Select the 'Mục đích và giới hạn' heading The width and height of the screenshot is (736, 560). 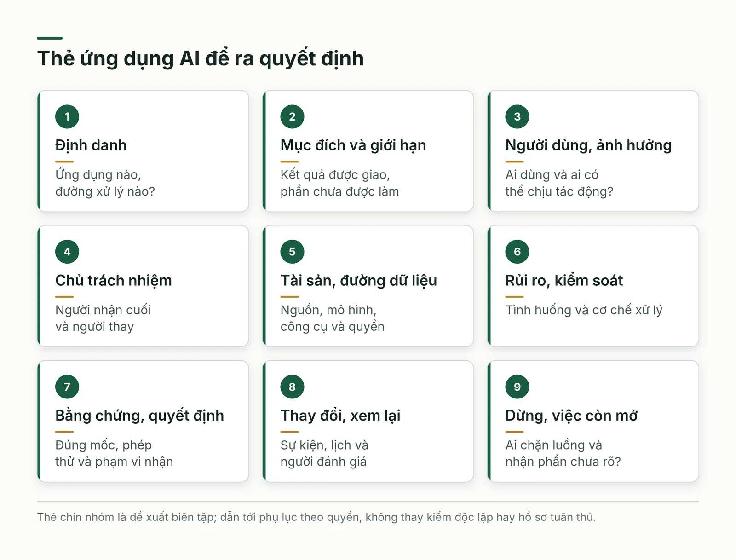pyautogui.click(x=353, y=145)
